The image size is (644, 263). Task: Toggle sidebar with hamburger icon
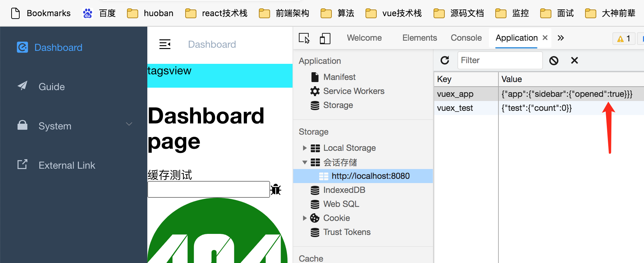tap(165, 44)
